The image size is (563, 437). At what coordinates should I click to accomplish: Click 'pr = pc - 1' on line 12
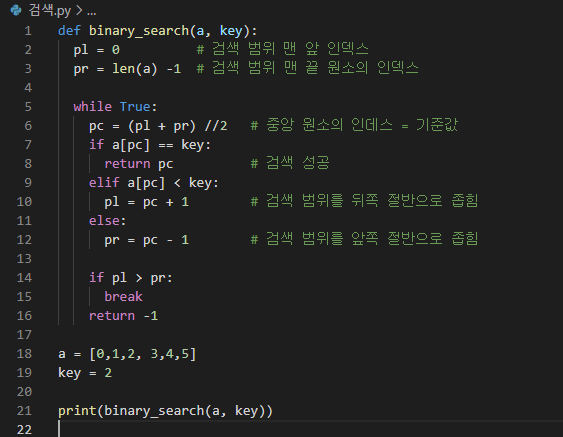coord(146,240)
